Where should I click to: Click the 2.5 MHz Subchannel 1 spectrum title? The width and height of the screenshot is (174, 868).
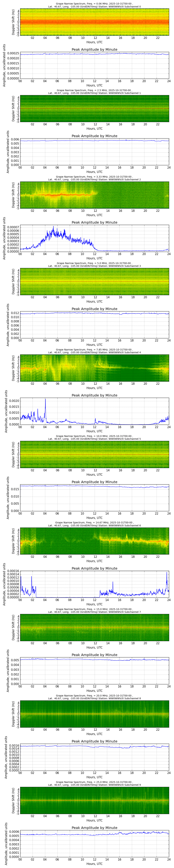[x=94, y=92]
